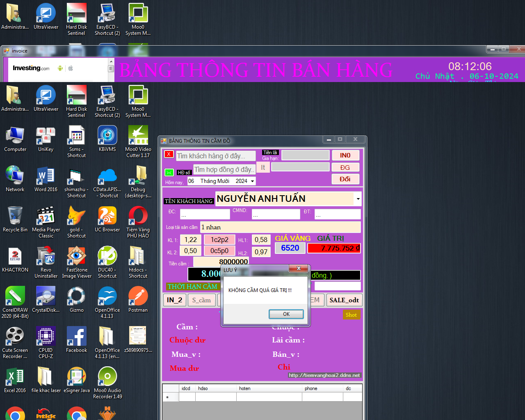The image size is (525, 420).
Task: Open the KBiVMS desktop icon
Action: 107,139
